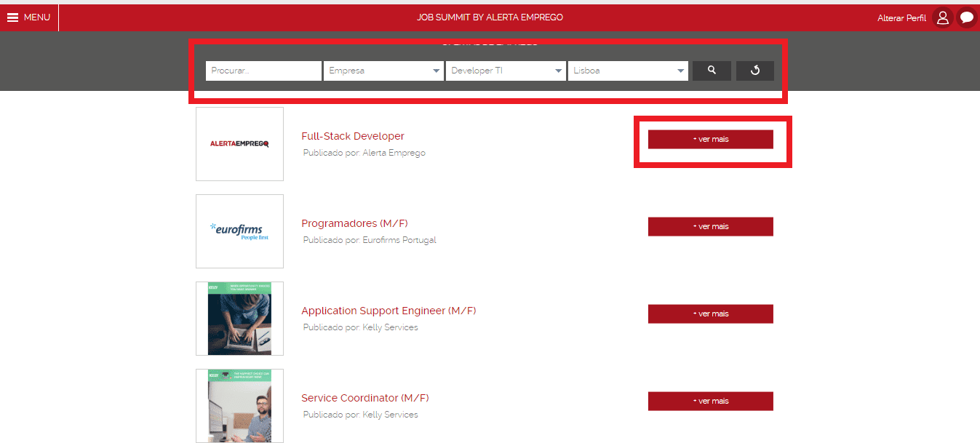980x443 pixels.
Task: Focus the Procurar search input field
Action: tap(263, 71)
